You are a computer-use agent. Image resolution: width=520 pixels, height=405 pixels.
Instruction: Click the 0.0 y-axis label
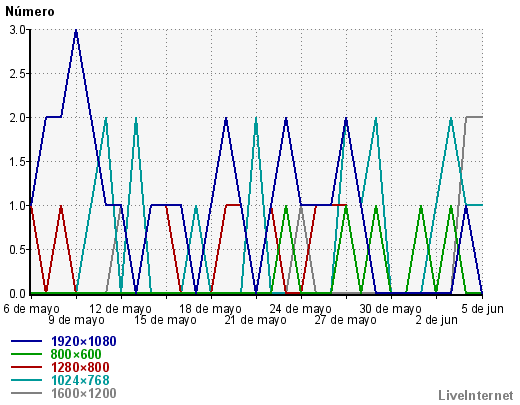coord(17,294)
